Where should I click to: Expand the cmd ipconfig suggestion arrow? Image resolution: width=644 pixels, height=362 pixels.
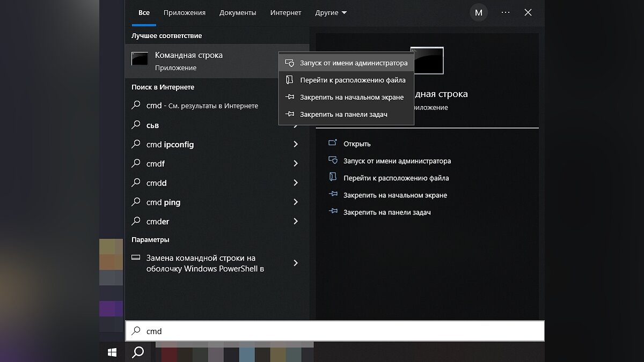click(x=295, y=144)
